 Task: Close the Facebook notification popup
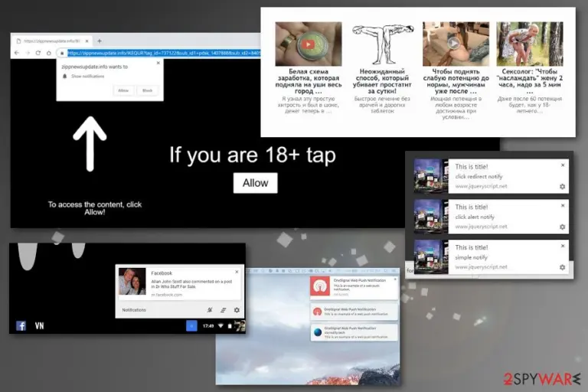[237, 272]
